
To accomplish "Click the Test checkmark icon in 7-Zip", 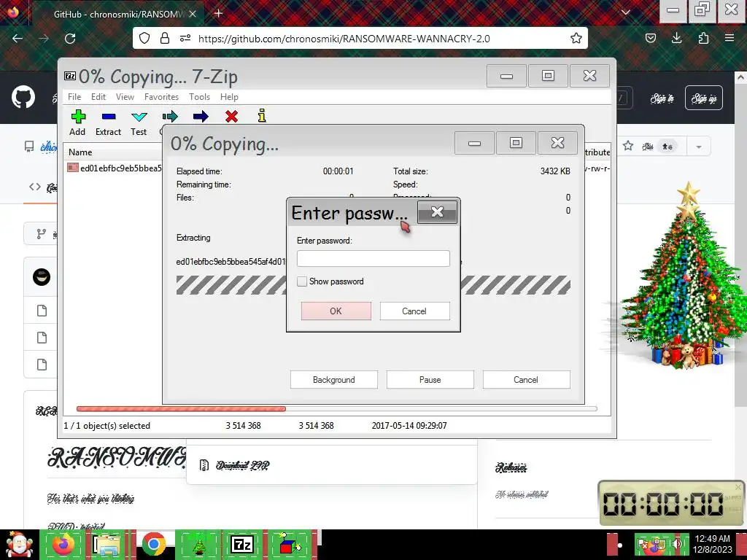I will tap(139, 122).
